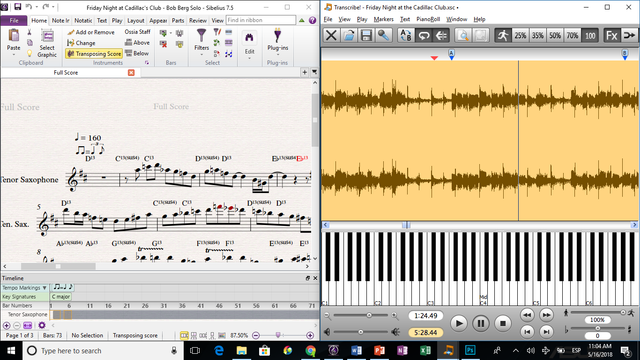Click the Select Graphic tool
640x360 pixels.
tap(47, 43)
